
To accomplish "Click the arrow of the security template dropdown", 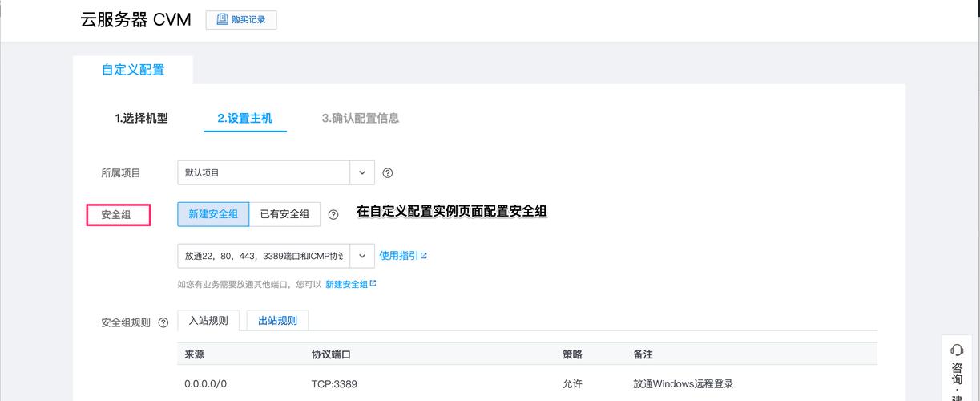I will point(362,256).
